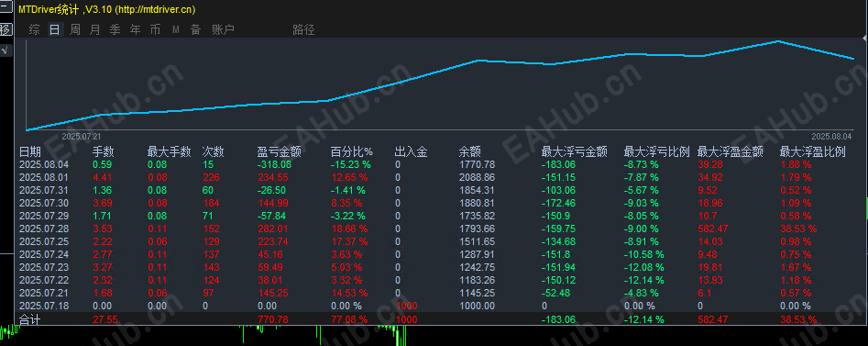Click the 余额 column header
Viewport: 868px width, 346px height.
point(469,151)
